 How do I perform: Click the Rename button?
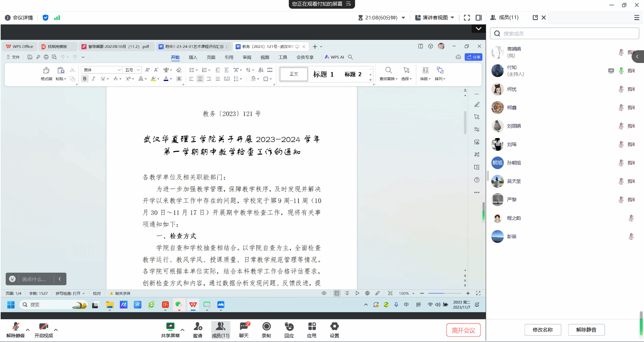[542, 330]
